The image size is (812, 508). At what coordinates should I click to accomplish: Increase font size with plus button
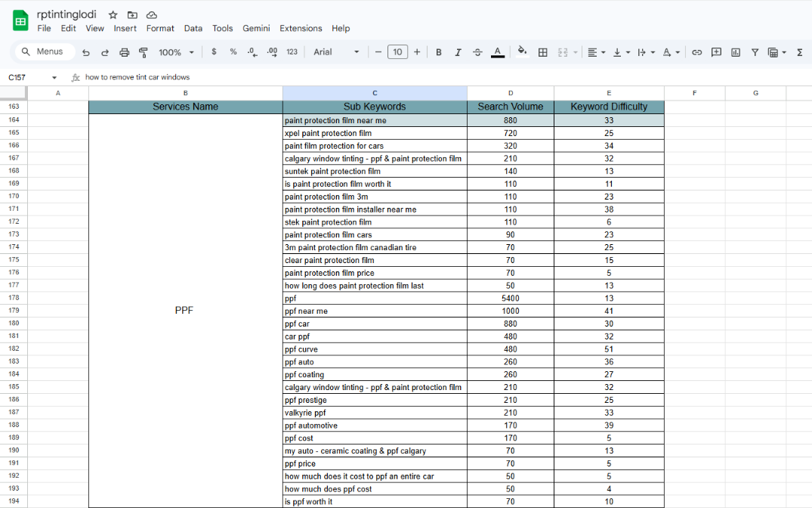(x=417, y=52)
